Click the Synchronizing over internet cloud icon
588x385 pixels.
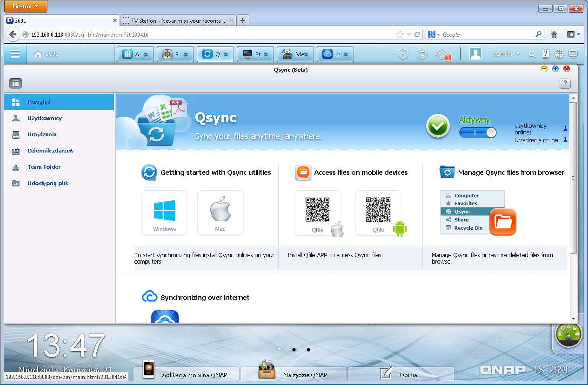tap(149, 297)
